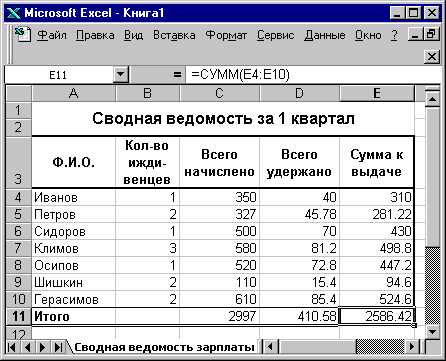The image size is (446, 361).
Task: Go to next sheet tab arrow
Action: pos(42,347)
